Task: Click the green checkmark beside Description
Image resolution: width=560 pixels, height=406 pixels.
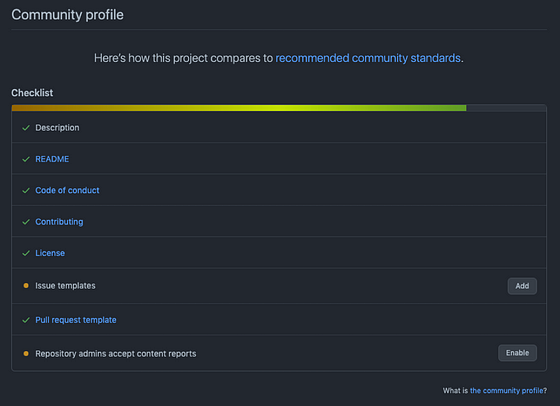Action: click(x=26, y=128)
